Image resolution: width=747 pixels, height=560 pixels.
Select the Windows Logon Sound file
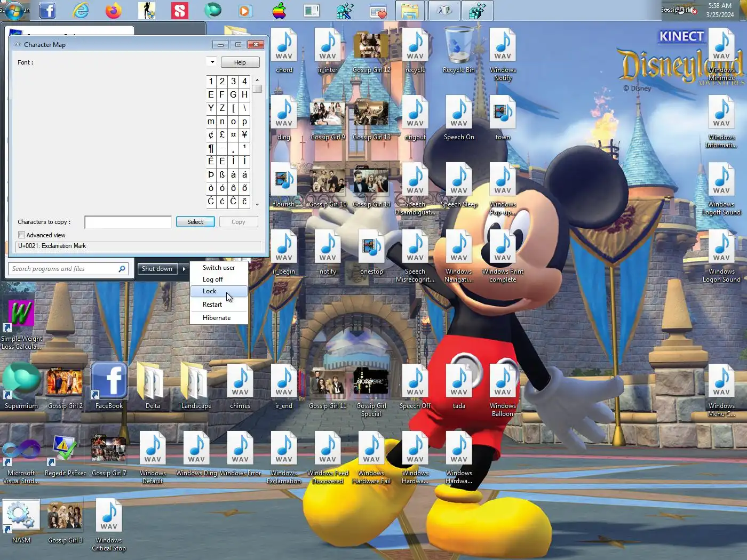click(x=721, y=256)
